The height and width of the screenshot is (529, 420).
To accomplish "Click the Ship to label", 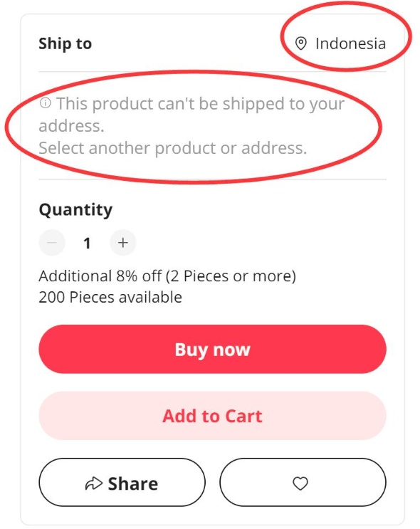I will pyautogui.click(x=65, y=43).
